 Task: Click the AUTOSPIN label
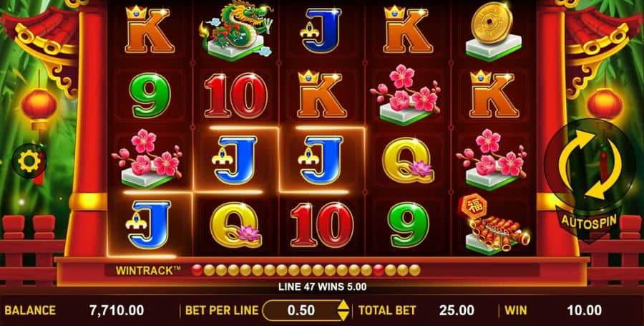click(x=589, y=221)
